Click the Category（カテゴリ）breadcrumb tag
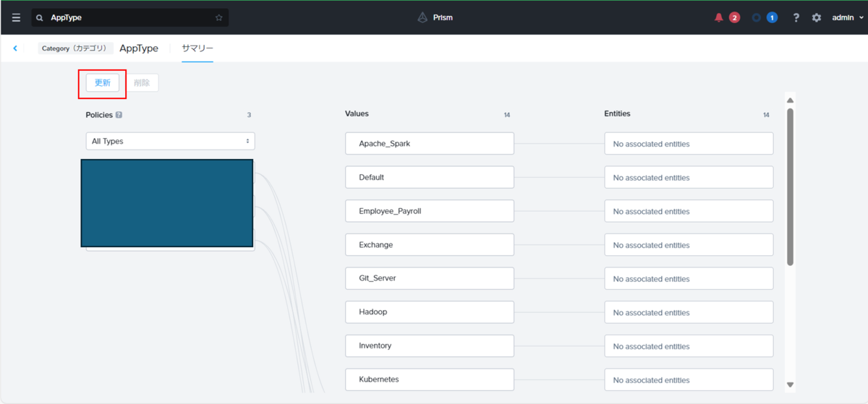 (76, 48)
